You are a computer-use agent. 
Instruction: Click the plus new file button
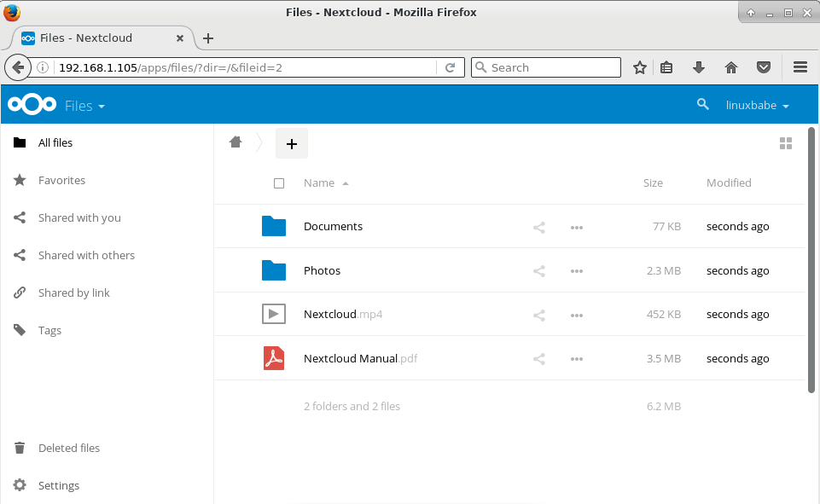(x=291, y=144)
